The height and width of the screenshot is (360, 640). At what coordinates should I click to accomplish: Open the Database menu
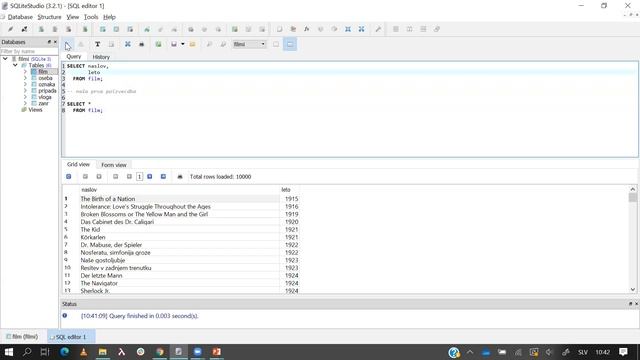pos(20,17)
